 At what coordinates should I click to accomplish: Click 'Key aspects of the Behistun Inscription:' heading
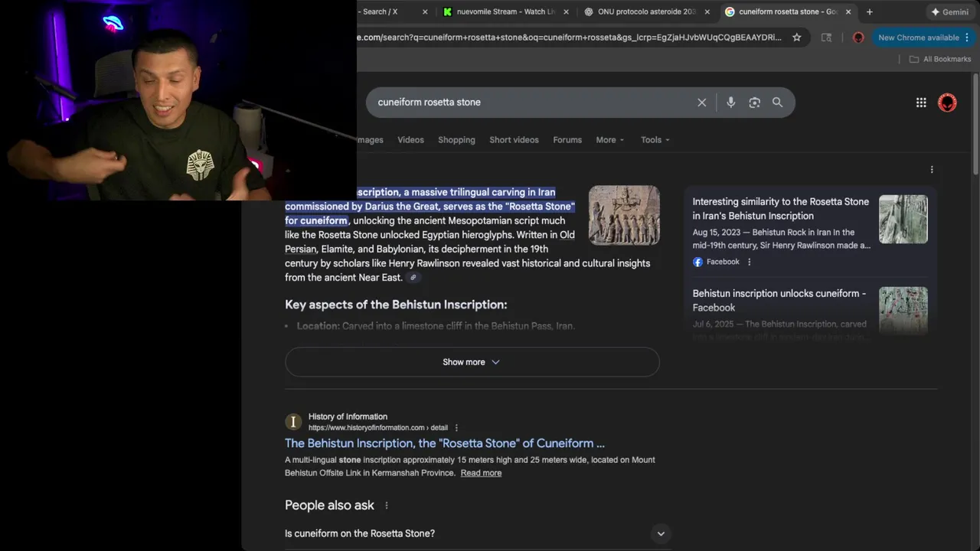(396, 305)
